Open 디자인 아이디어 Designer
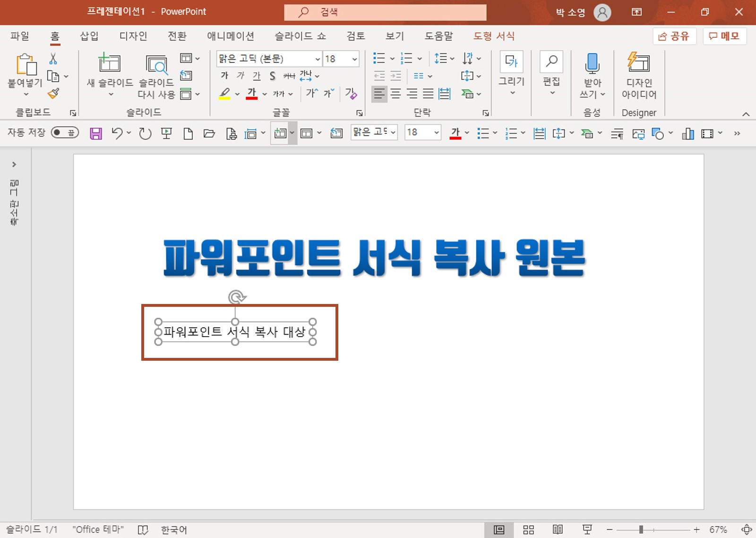This screenshot has width=756, height=538. (639, 76)
